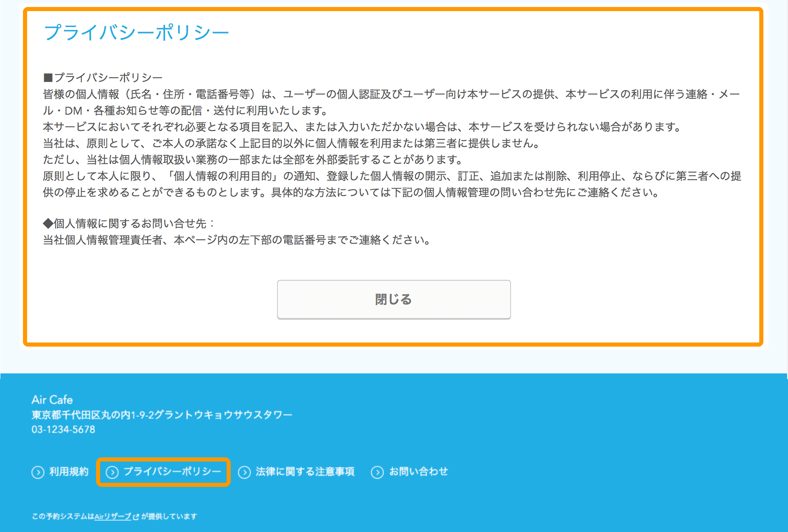Open the プライバシーポリシー footer link
788x532 pixels.
pyautogui.click(x=163, y=472)
